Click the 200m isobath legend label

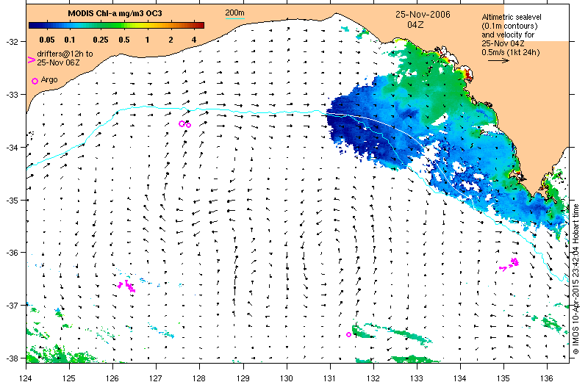[234, 12]
